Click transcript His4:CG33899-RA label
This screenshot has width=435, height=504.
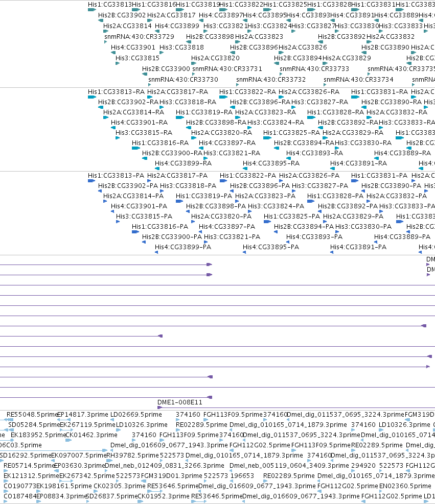pos(183,163)
